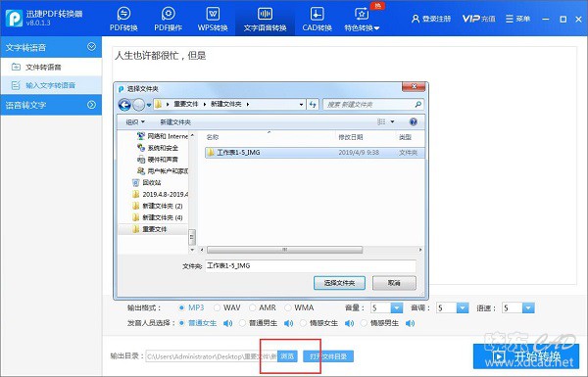Collapse the 文字转语音 section
The height and width of the screenshot is (377, 588).
(91, 47)
